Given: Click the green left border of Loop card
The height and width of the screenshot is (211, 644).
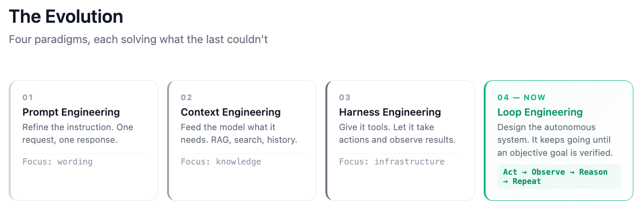Looking at the screenshot, I should [x=485, y=140].
